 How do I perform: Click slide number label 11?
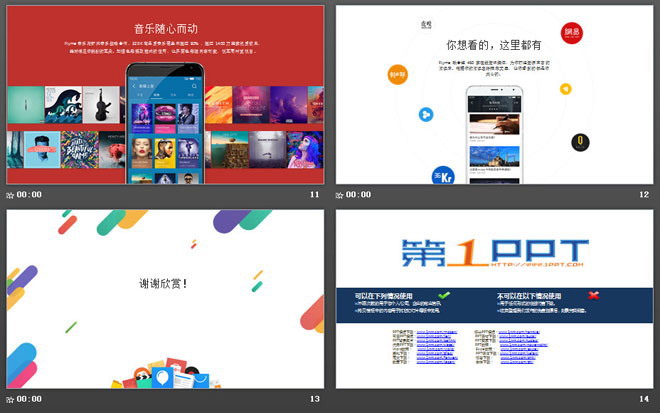(x=314, y=195)
